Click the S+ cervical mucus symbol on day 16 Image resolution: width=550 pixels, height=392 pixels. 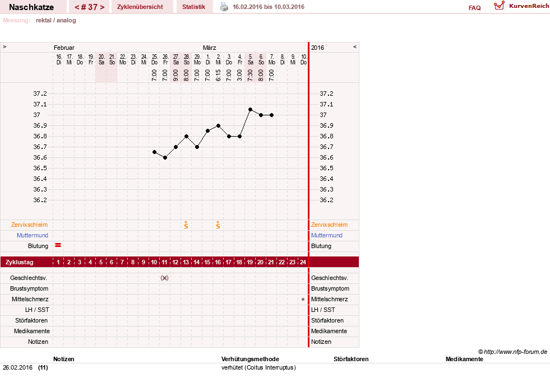[x=218, y=225]
